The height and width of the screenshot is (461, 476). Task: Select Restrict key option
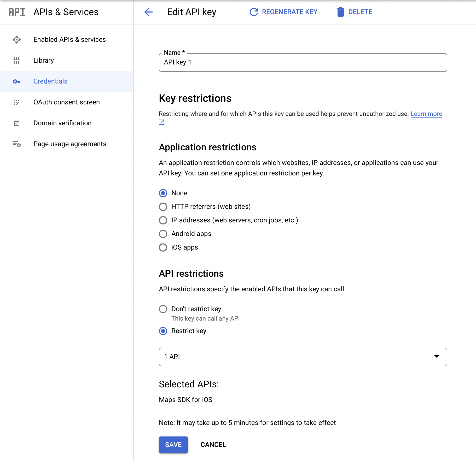tap(163, 331)
